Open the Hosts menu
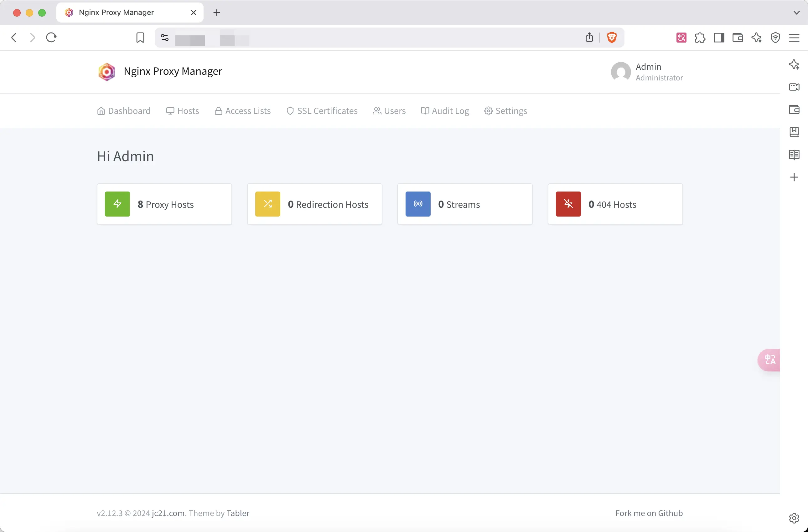Screen dimensions: 808x532 coord(183,111)
